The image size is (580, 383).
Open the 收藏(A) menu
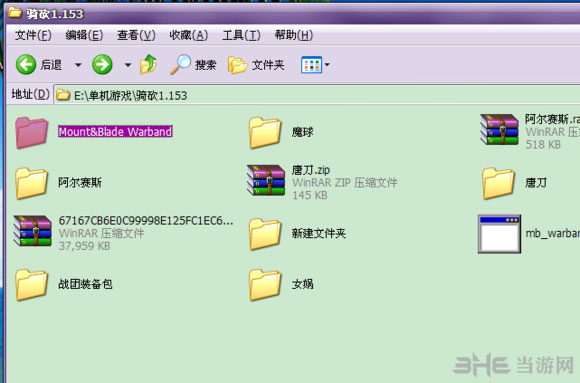click(x=189, y=36)
